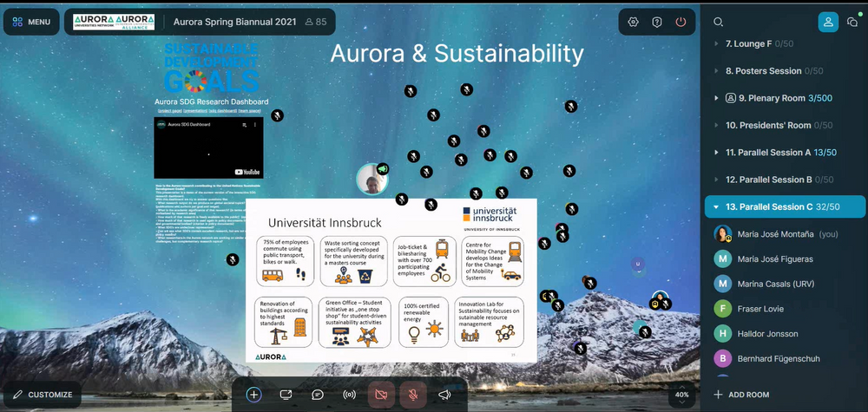Click the plus add-content icon
This screenshot has height=412, width=868.
point(253,394)
